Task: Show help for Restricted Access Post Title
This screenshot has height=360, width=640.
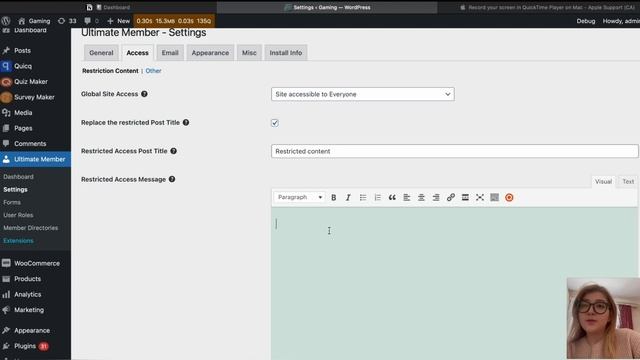Action: pyautogui.click(x=173, y=151)
